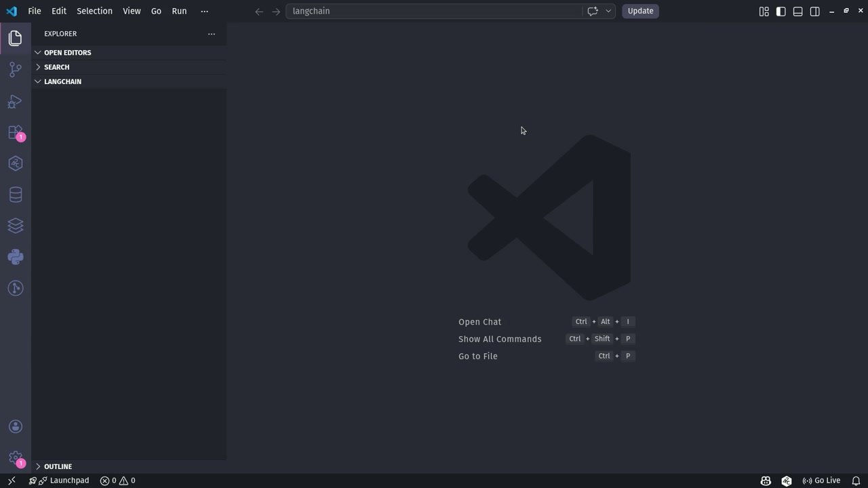Open the Accounts menu icon
The height and width of the screenshot is (488, 868).
point(15,426)
